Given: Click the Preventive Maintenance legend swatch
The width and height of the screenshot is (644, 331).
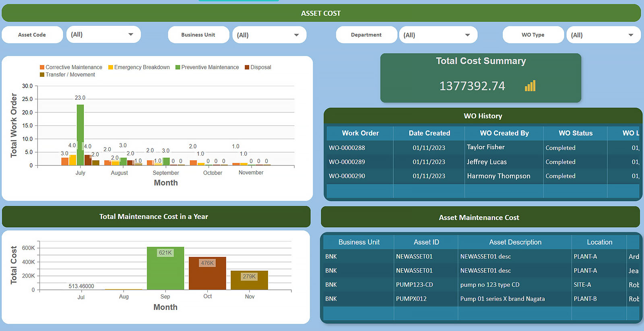Looking at the screenshot, I should click(178, 68).
